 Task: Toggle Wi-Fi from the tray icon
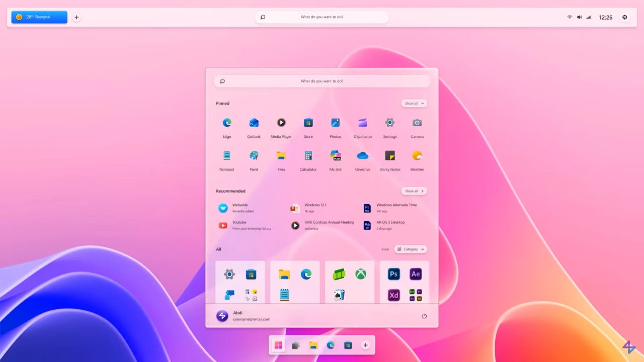point(570,17)
